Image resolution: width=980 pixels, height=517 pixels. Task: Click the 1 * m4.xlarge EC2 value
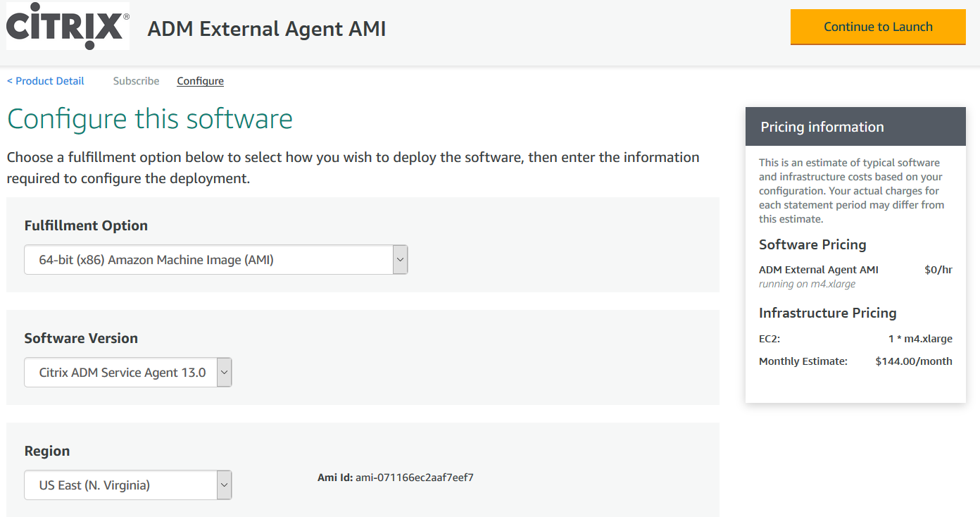tap(920, 339)
